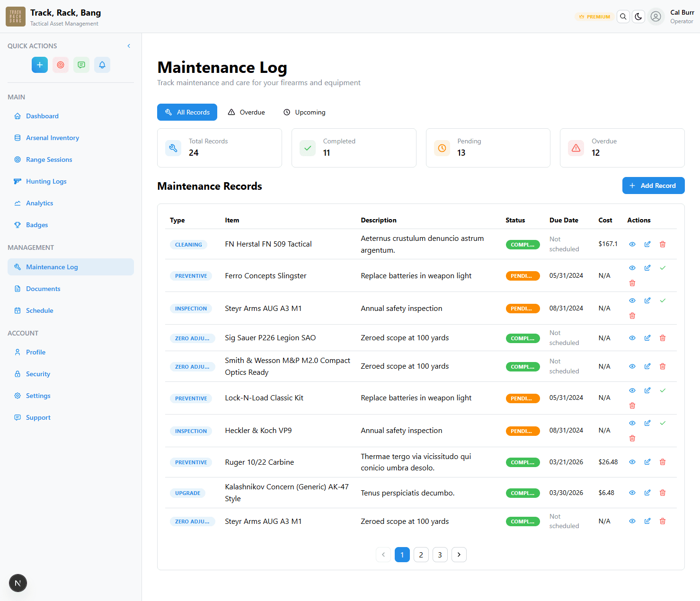This screenshot has width=700, height=601.
Task: Edit the FN Herstal FN 509 record
Action: tap(647, 244)
